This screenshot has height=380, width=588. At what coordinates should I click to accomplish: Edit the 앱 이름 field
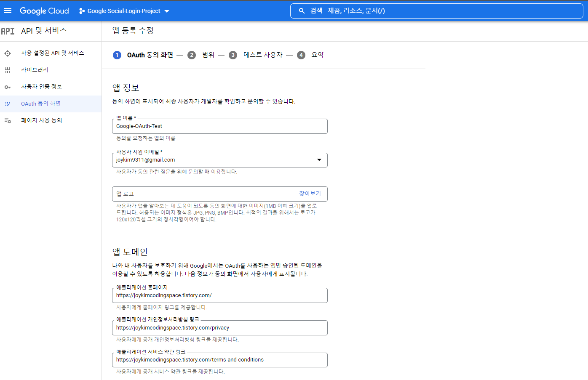[x=220, y=126]
